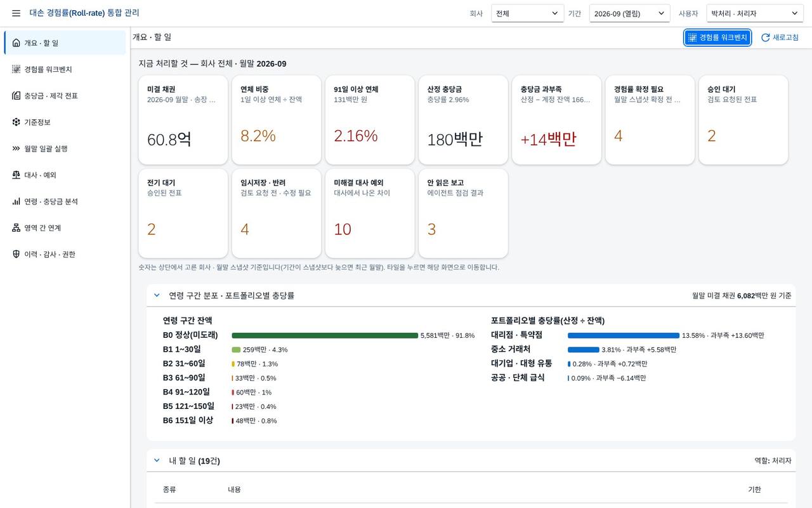Click the 내용 column header

234,490
